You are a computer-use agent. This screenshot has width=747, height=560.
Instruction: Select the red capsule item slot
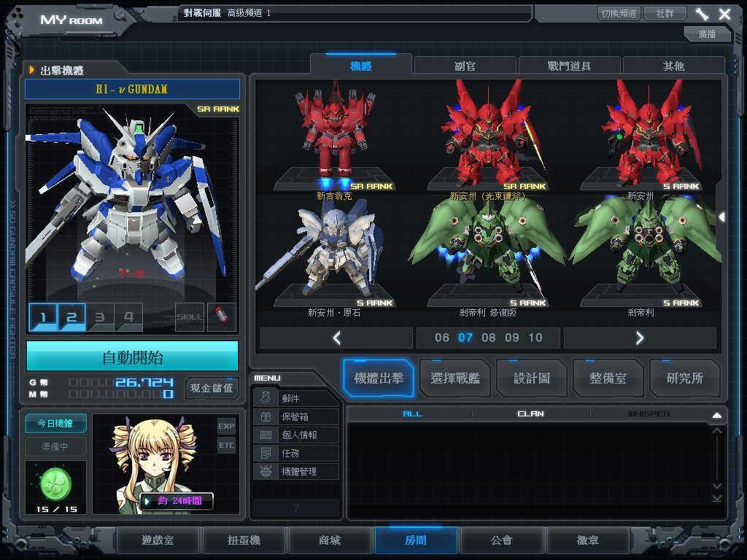coord(221,317)
